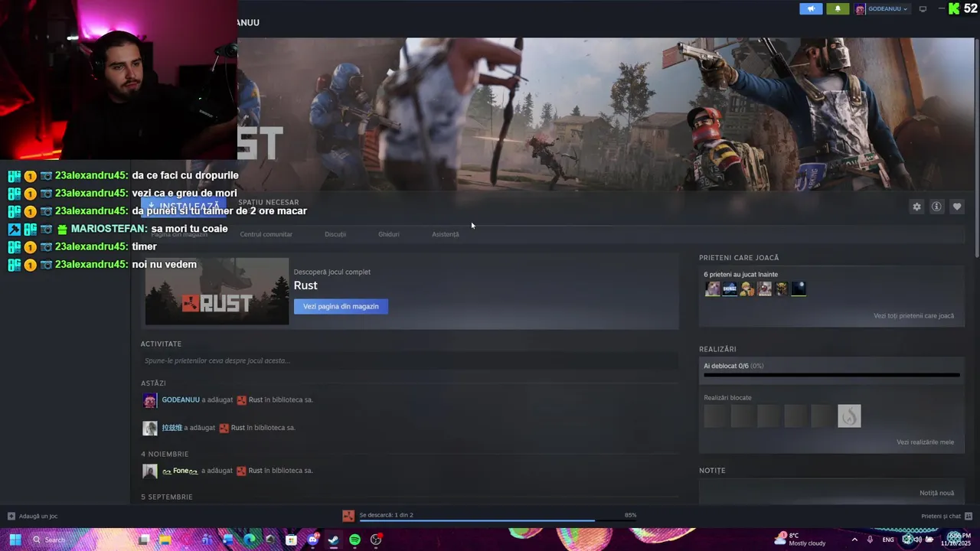This screenshot has height=551, width=980.
Task: Click the download progress bar
Action: point(498,520)
